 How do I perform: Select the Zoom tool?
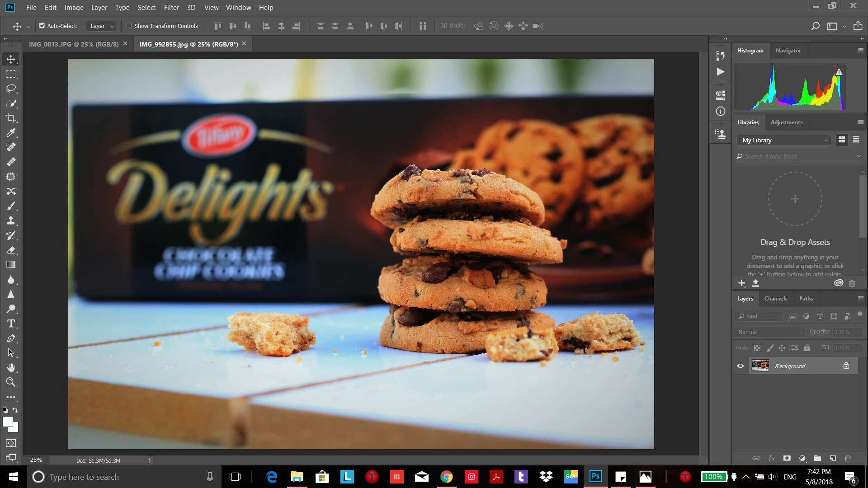pos(11,382)
